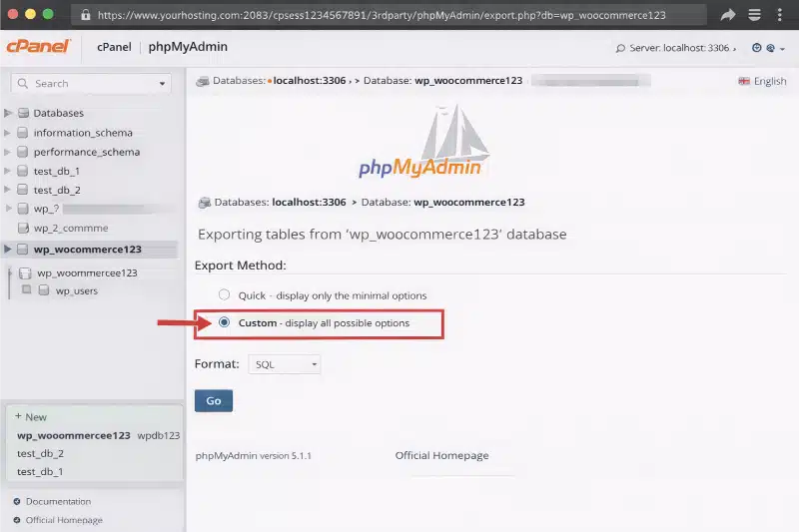Click the server icon in top breadcrumb

click(x=203, y=81)
